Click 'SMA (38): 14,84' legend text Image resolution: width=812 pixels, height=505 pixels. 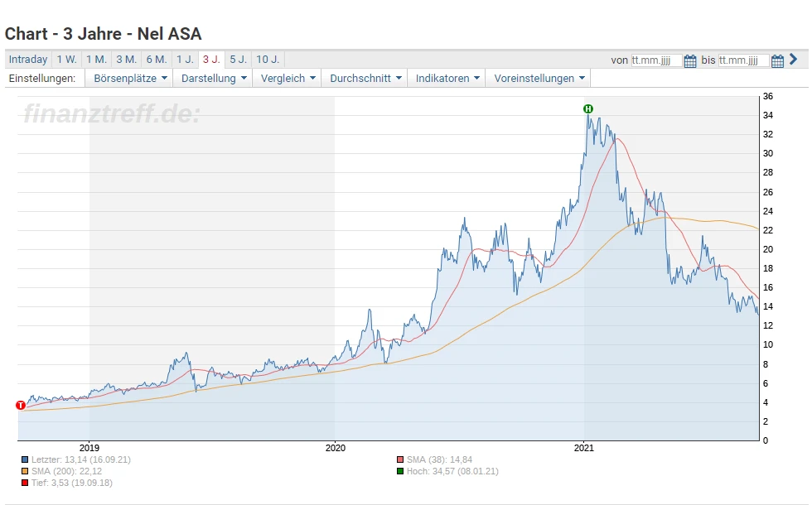pyautogui.click(x=439, y=459)
